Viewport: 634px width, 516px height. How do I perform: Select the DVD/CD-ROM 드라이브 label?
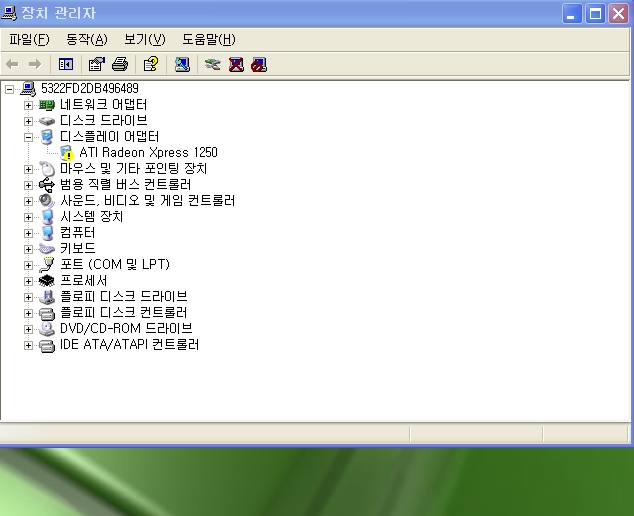tap(126, 328)
